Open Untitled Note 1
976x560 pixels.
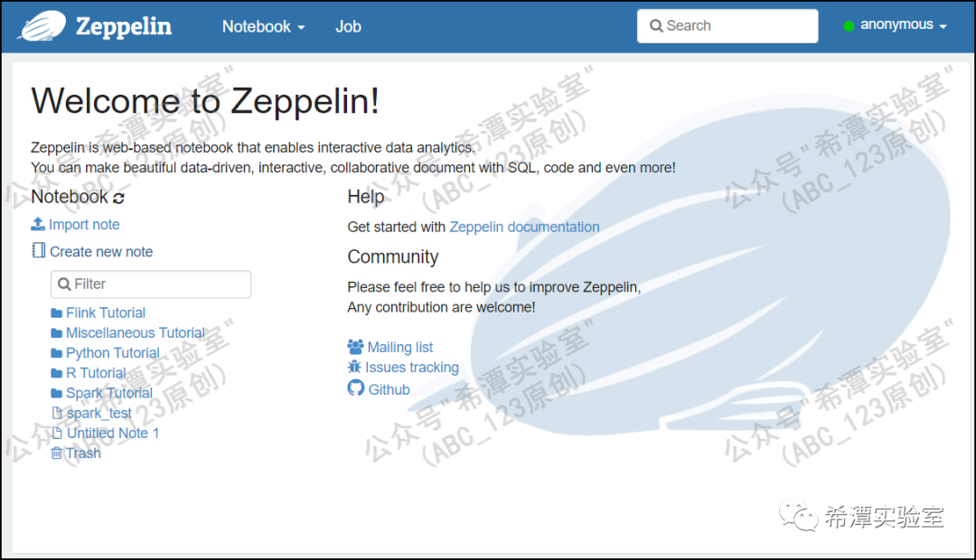tap(113, 433)
